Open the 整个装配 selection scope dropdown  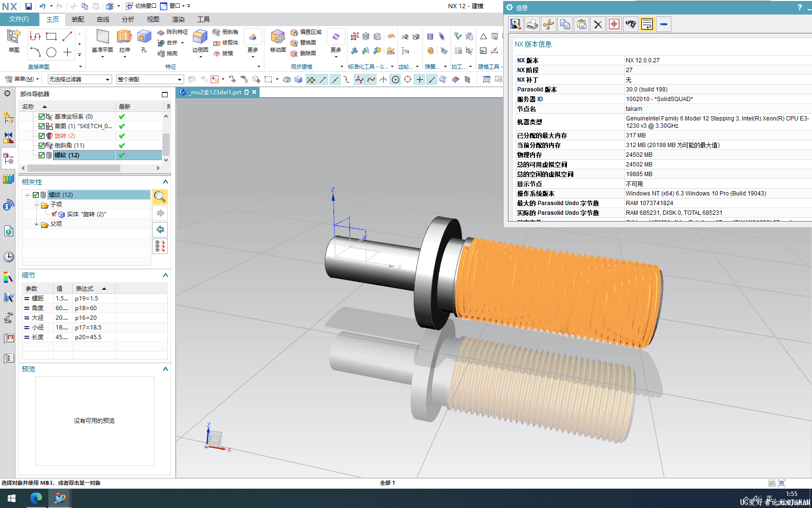[150, 79]
